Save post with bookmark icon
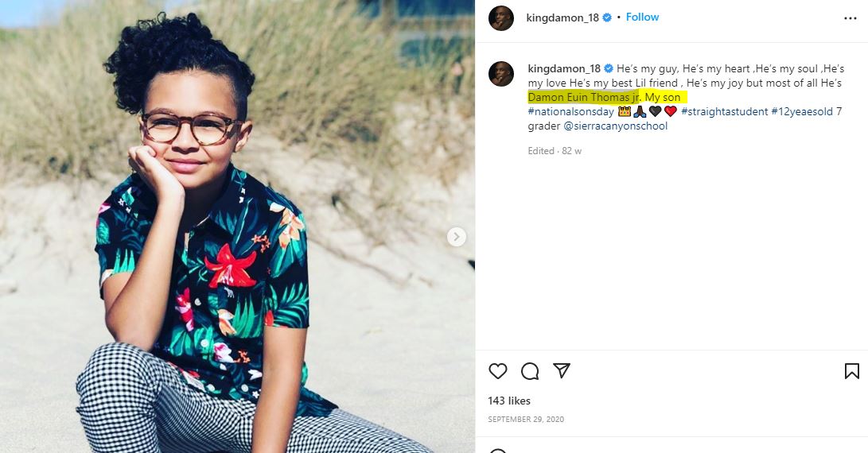The height and width of the screenshot is (453, 868). (x=851, y=370)
